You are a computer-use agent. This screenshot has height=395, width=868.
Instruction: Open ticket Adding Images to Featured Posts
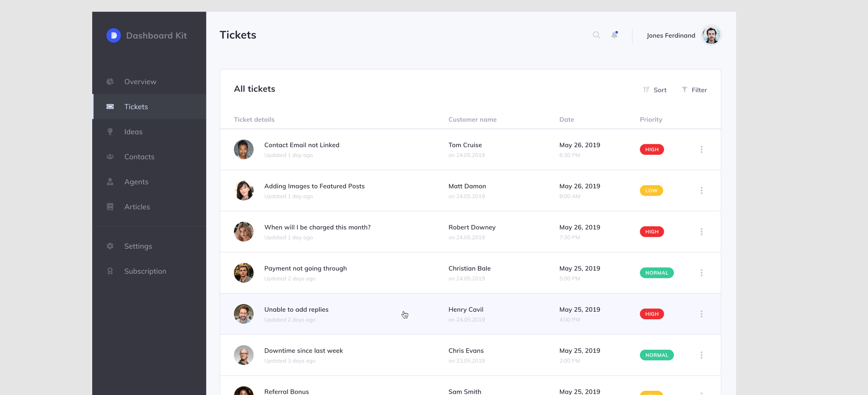(314, 186)
